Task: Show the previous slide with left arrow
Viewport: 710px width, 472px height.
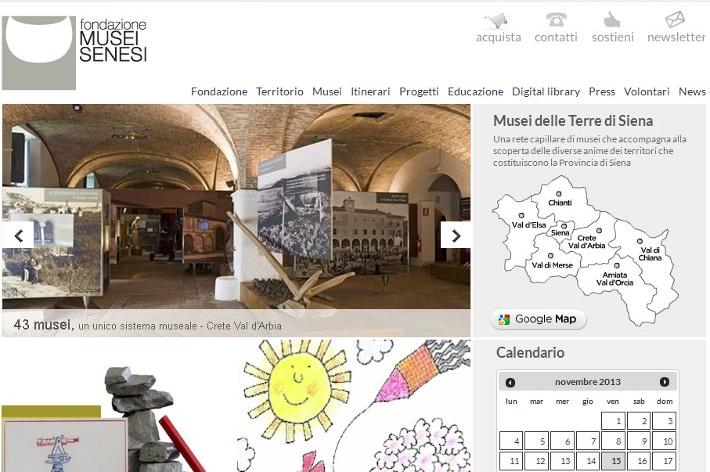Action: (x=17, y=236)
